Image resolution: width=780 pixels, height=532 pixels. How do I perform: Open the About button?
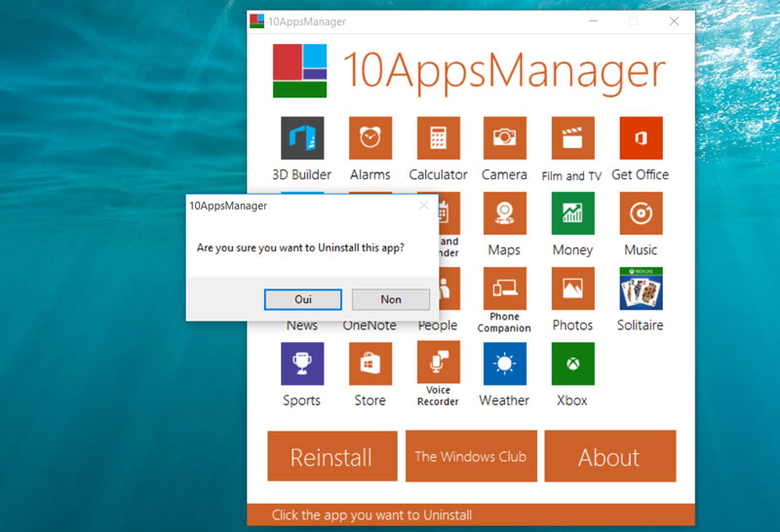tap(610, 456)
